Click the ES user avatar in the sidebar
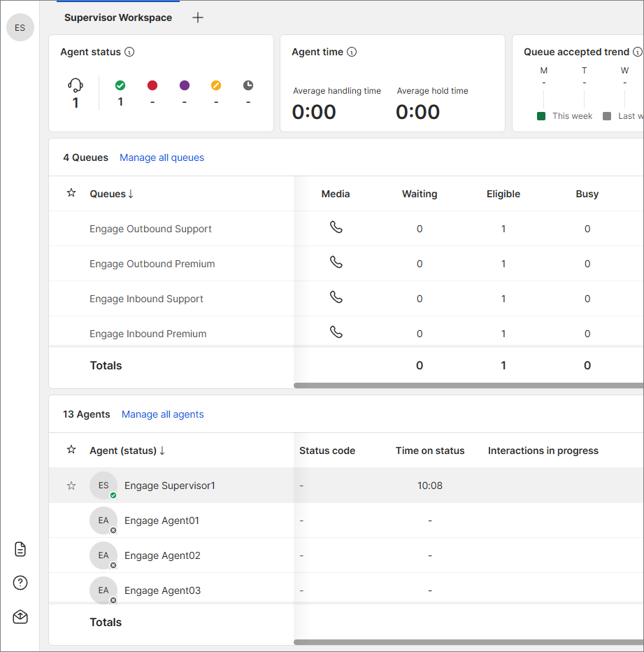This screenshot has height=652, width=644. coord(20,27)
